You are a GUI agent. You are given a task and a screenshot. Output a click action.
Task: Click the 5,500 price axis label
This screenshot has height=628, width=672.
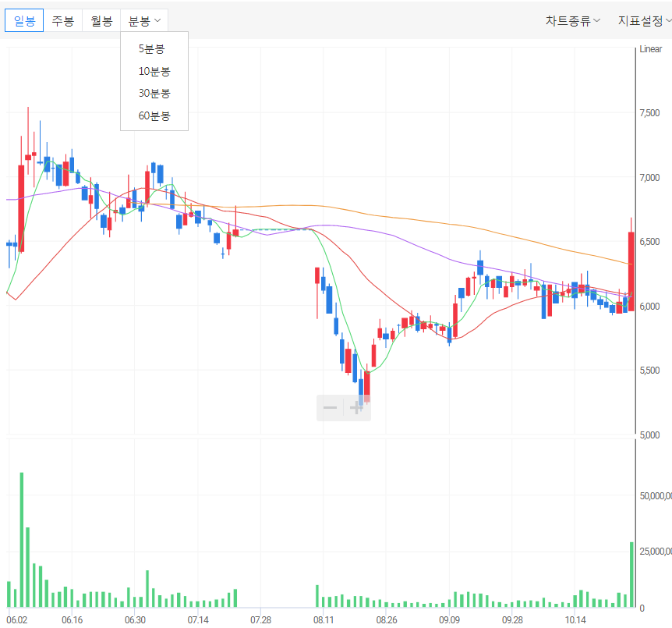click(x=649, y=371)
